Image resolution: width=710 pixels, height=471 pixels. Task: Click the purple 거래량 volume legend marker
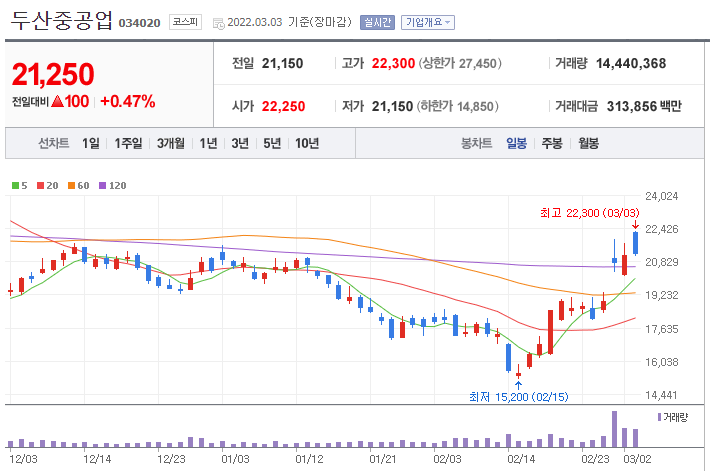659,417
